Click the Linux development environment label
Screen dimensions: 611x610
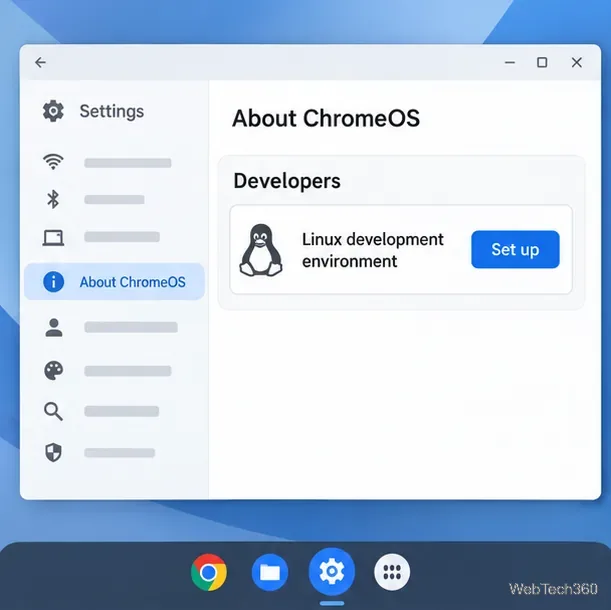pos(373,250)
